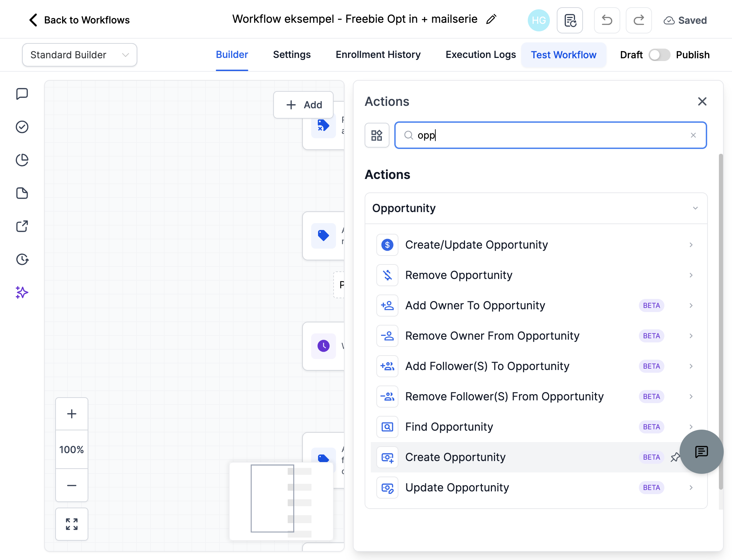This screenshot has height=560, width=732.
Task: Open the workflow notes icon in header
Action: pyautogui.click(x=570, y=20)
